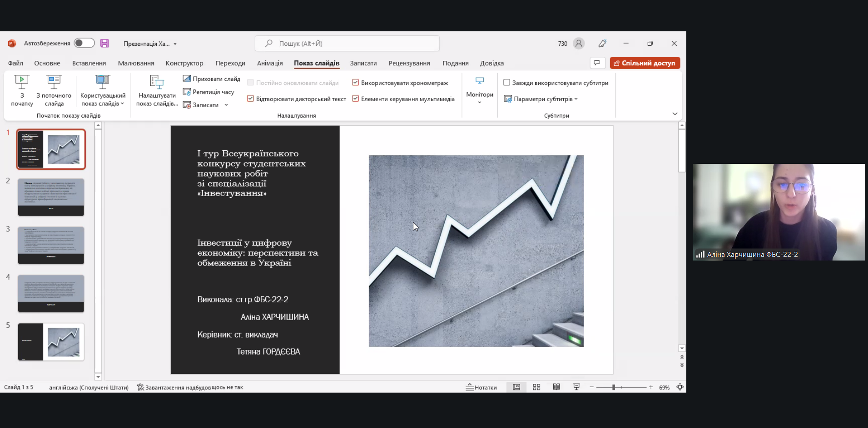Open the Transitions ribbon tab
This screenshot has width=868, height=428.
(230, 63)
